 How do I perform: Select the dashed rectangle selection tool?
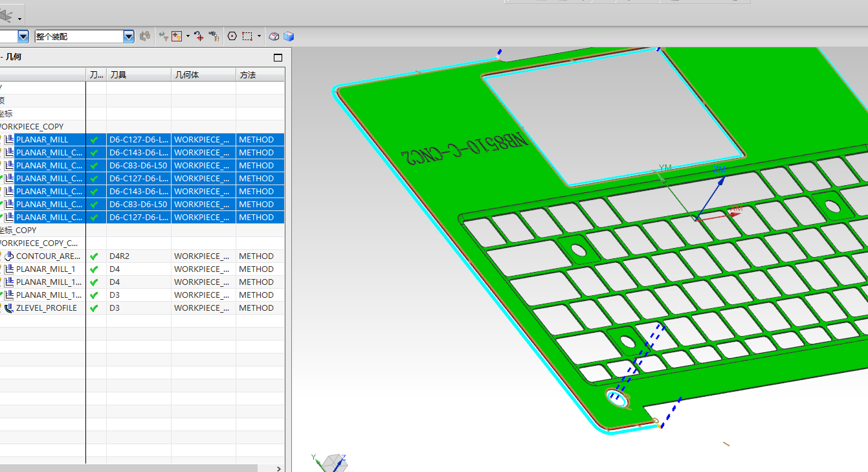(247, 37)
